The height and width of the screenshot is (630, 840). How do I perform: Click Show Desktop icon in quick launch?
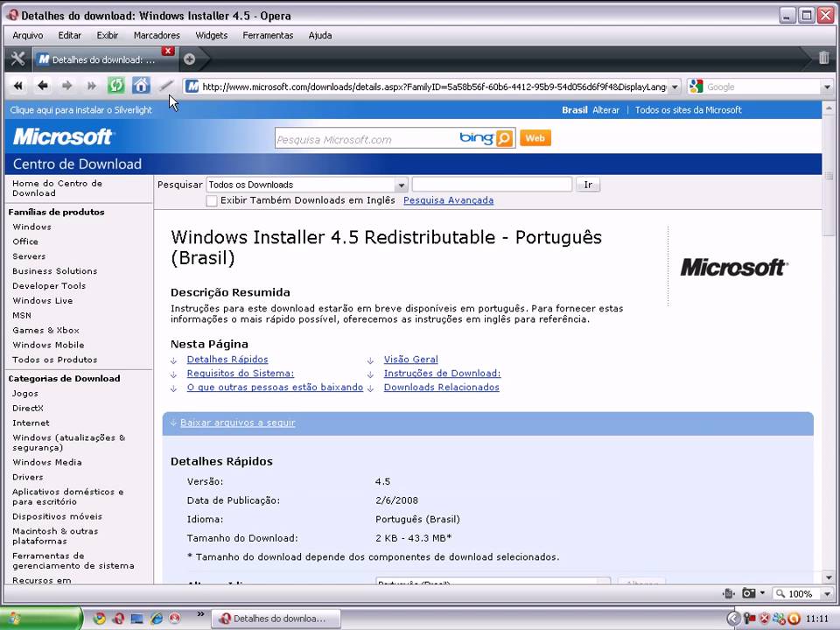137,619
